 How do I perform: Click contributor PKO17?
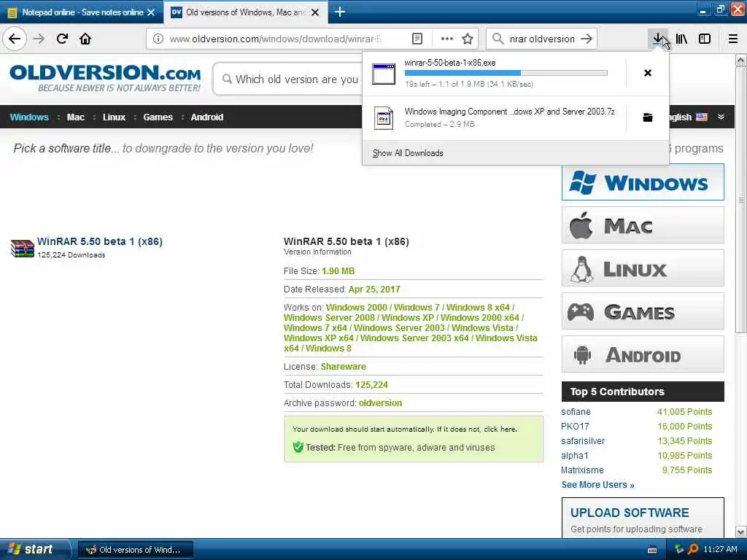click(x=575, y=426)
